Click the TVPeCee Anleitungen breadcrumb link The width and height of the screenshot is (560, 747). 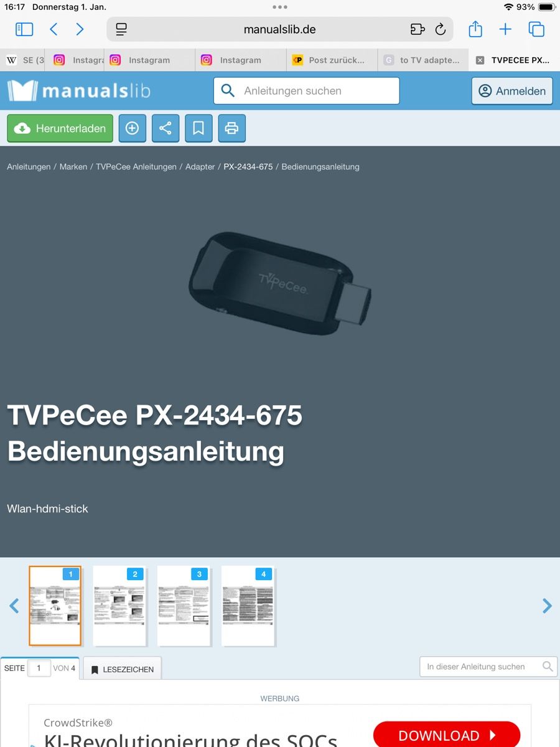click(x=136, y=167)
